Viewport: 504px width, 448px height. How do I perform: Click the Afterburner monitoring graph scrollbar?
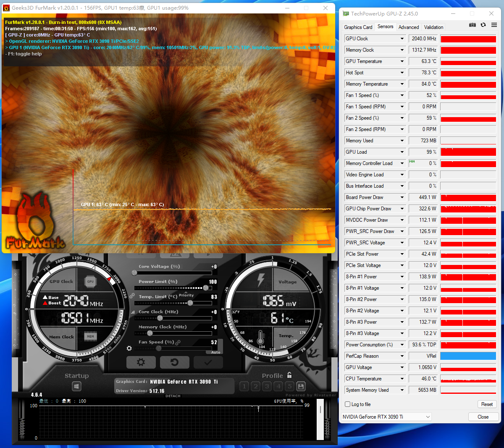pyautogui.click(x=320, y=419)
